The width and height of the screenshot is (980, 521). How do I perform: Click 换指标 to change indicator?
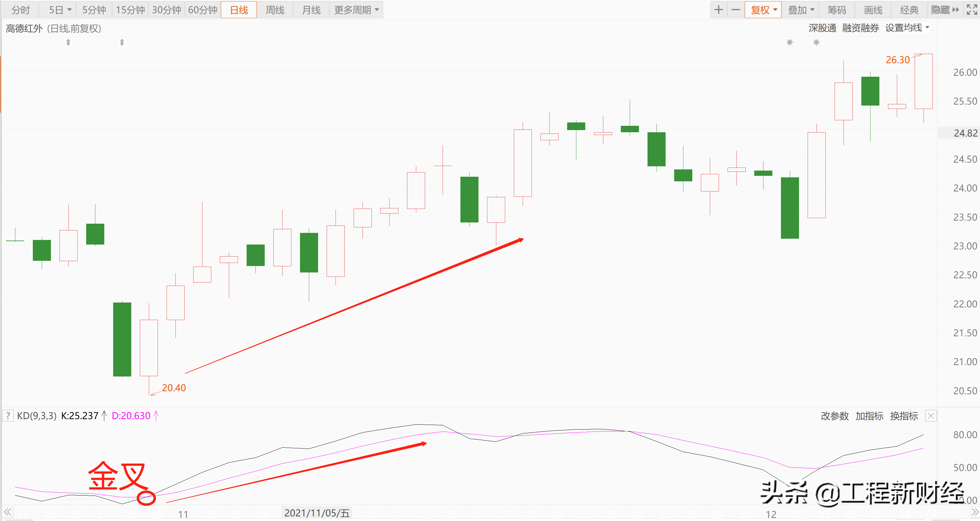click(x=904, y=416)
